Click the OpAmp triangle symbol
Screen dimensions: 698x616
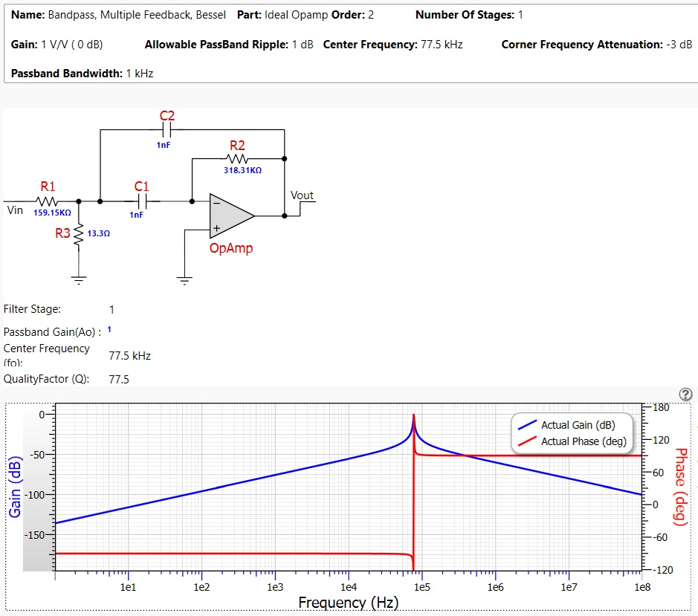(231, 216)
